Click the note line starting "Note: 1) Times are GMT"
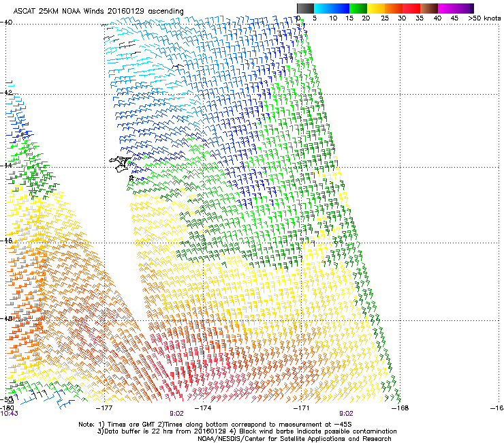Image resolution: width=504 pixels, height=443 pixels. tap(215, 425)
